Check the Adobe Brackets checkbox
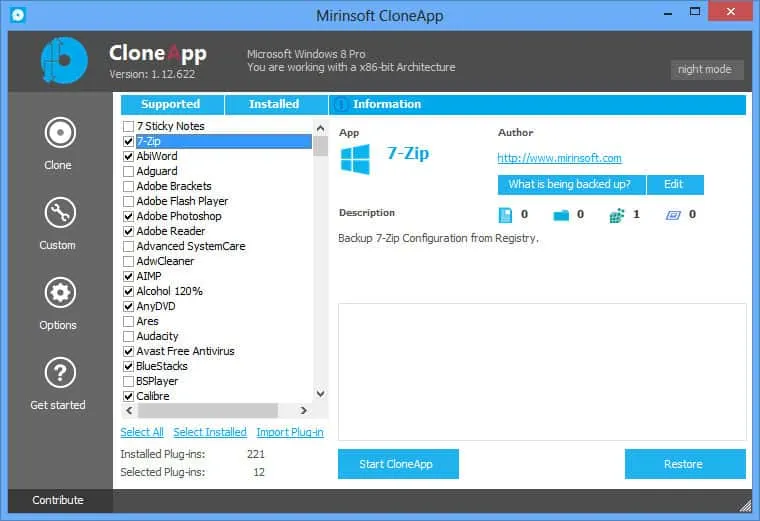Image resolution: width=760 pixels, height=521 pixels. [x=128, y=187]
